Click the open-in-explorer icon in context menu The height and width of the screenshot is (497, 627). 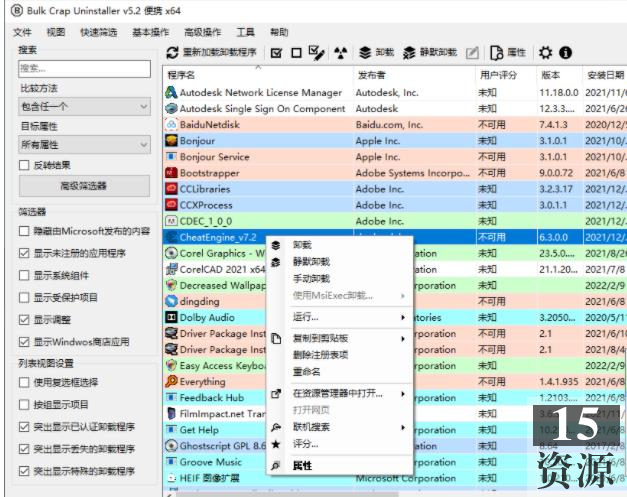point(276,394)
